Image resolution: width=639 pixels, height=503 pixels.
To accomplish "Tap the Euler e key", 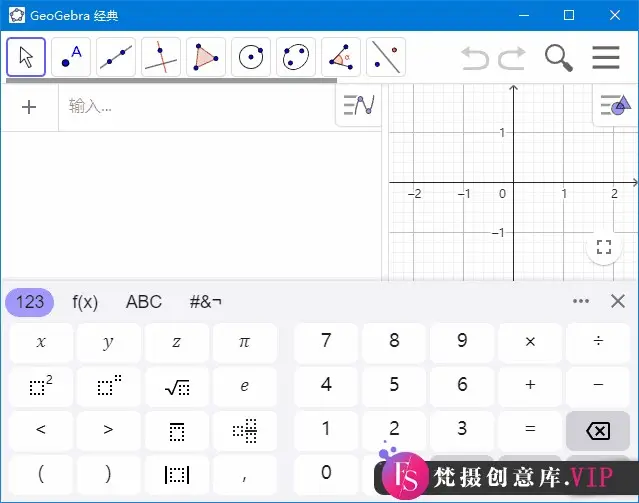I will click(x=245, y=386).
